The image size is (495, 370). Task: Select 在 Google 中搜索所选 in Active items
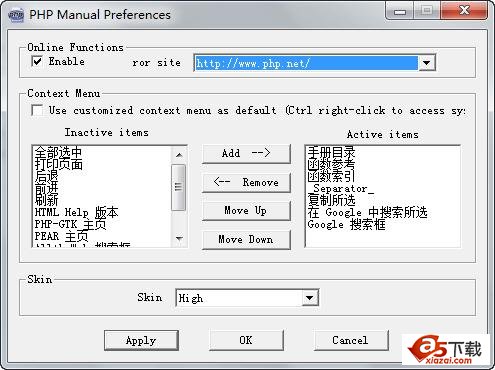point(367,212)
